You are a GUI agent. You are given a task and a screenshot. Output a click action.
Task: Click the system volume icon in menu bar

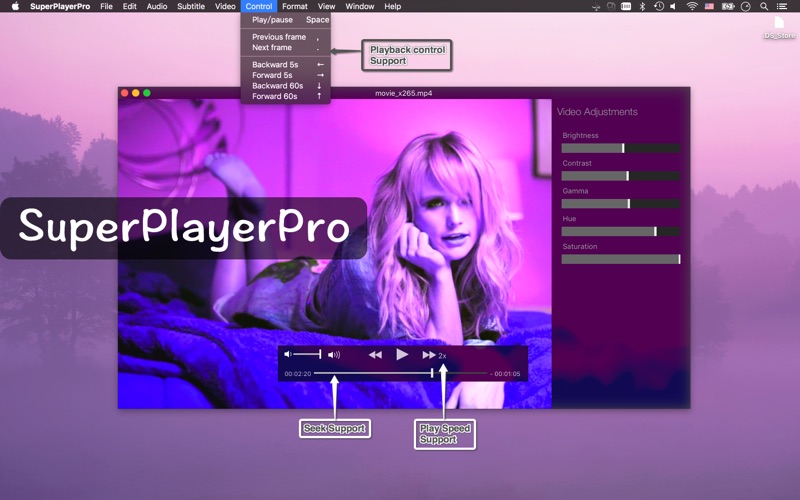(674, 6)
